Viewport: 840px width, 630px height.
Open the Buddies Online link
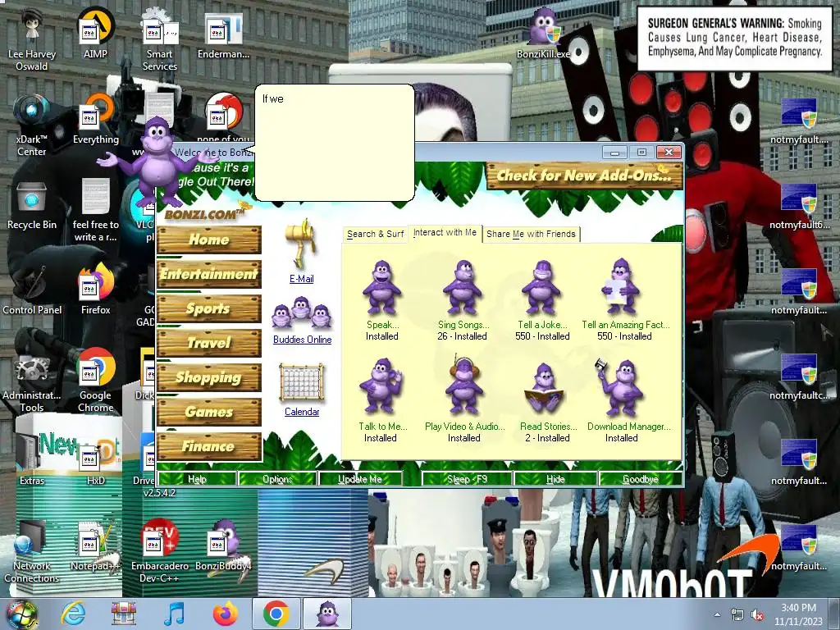(302, 340)
